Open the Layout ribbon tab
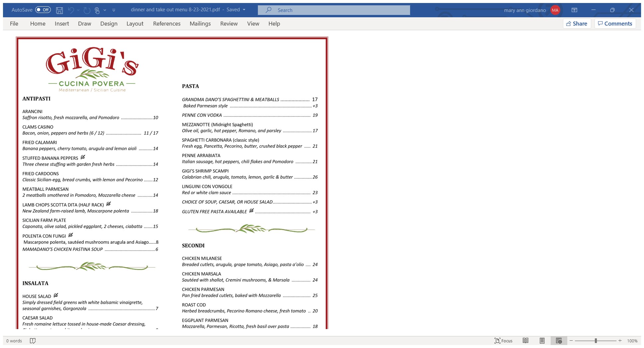This screenshot has height=348, width=644. (135, 24)
